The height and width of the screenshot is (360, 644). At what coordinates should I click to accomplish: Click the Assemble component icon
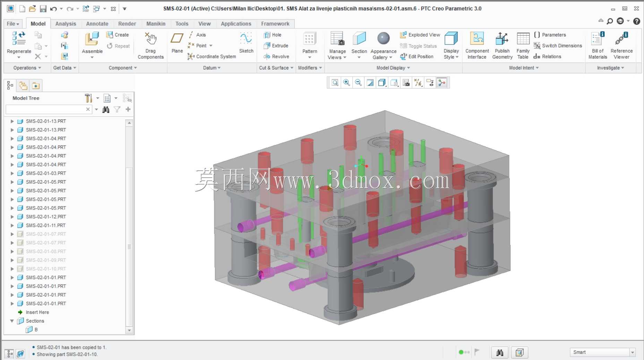tap(92, 39)
